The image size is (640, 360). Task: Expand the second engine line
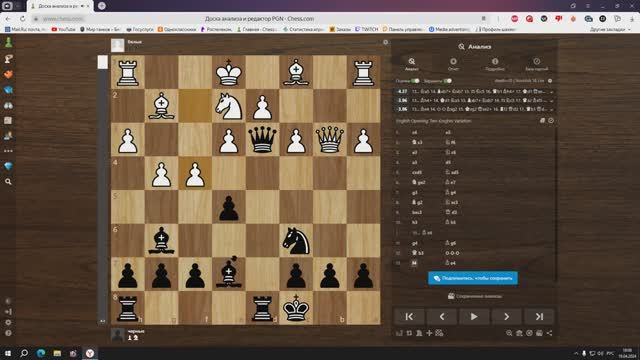(551, 100)
